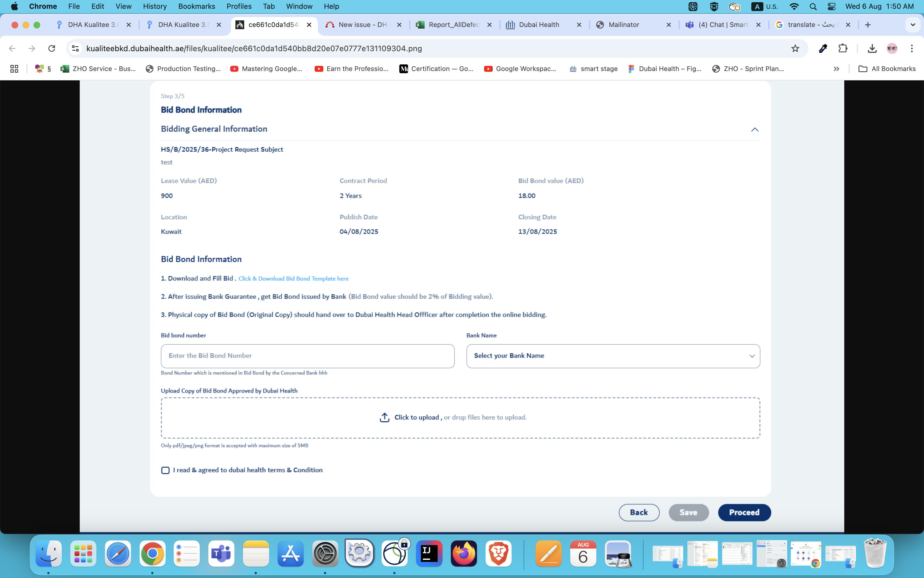Open Brave browser from the Dock
924x578 pixels.
click(x=499, y=554)
